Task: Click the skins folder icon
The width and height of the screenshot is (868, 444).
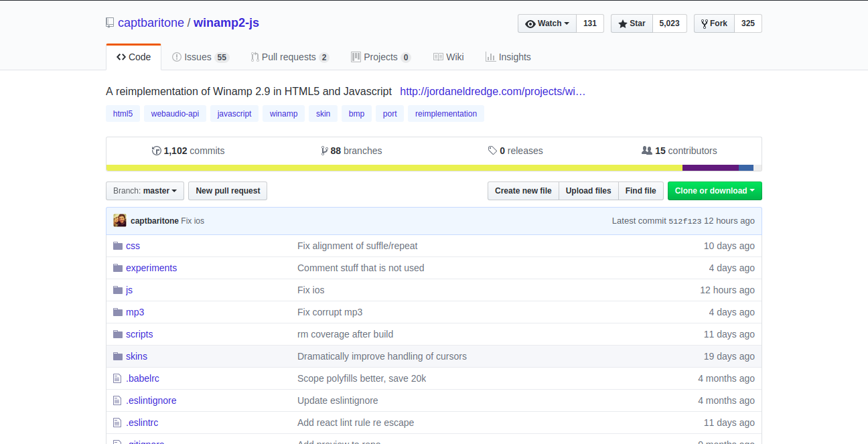Action: [x=118, y=356]
